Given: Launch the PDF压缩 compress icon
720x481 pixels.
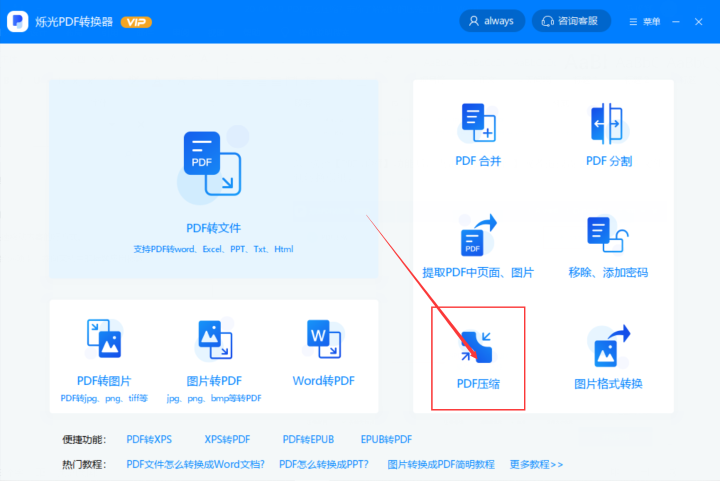Looking at the screenshot, I should pos(477,347).
